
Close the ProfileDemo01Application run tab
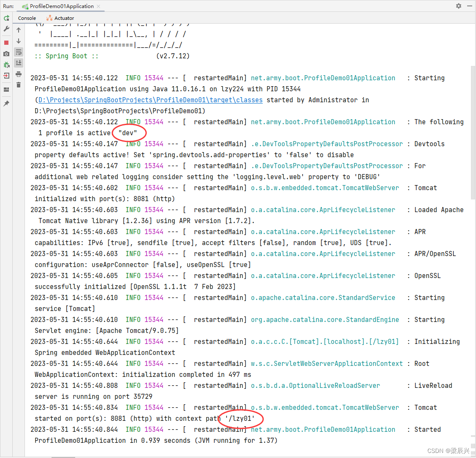point(99,6)
